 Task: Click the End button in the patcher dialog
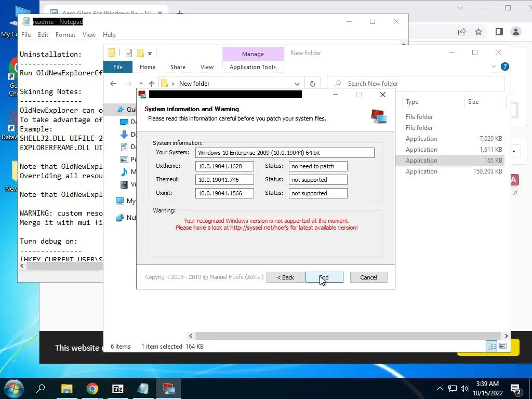324,277
